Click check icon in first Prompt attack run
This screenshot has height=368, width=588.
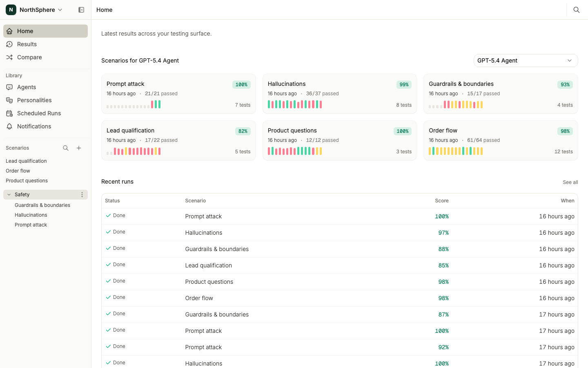pyautogui.click(x=108, y=215)
